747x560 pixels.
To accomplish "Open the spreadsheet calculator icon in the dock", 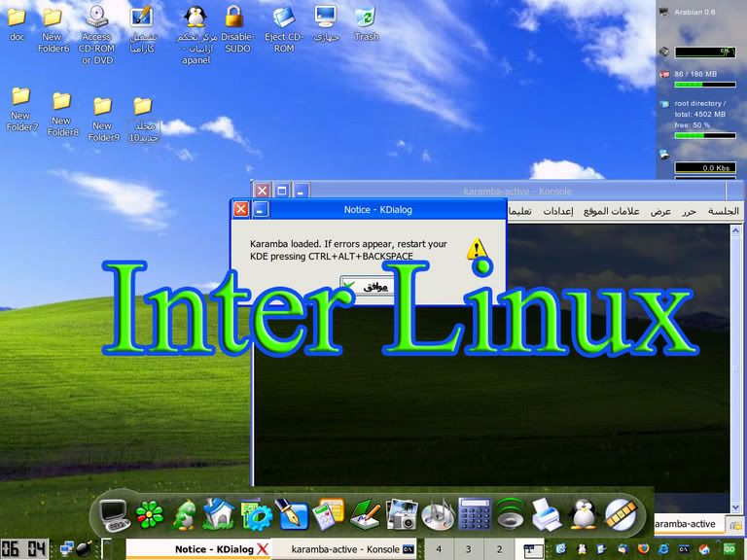I will (328, 514).
